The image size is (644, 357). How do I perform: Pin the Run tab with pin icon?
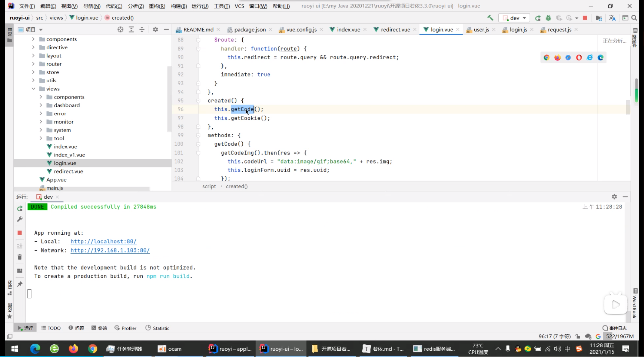[x=20, y=284]
